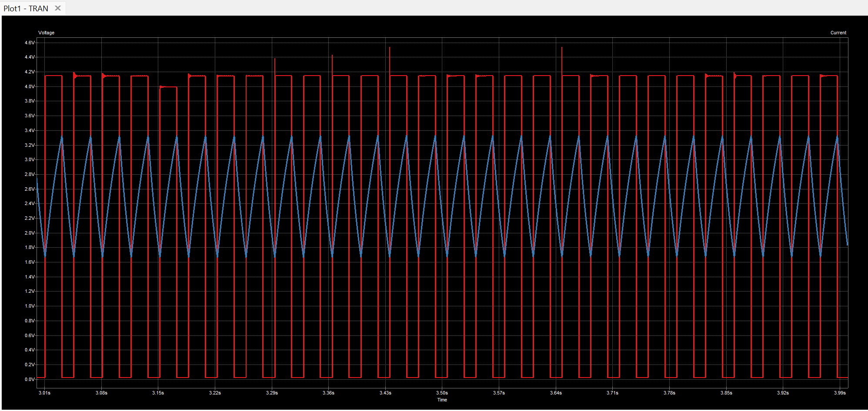868x411 pixels.
Task: Click the 0.0V voltage tick label
Action: click(x=30, y=379)
